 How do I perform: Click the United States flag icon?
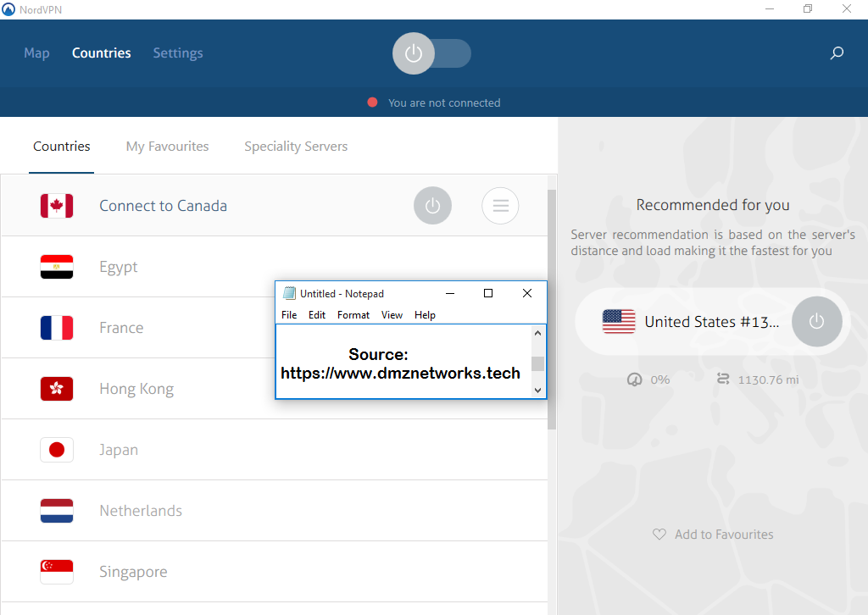pyautogui.click(x=619, y=321)
